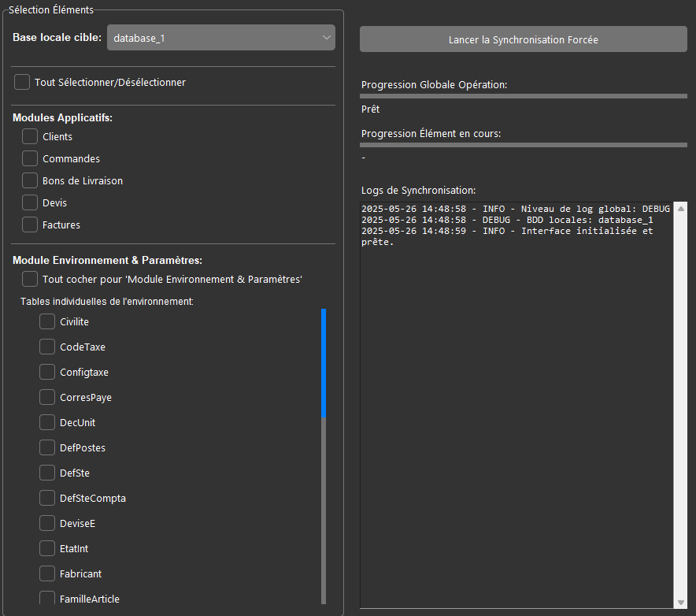The height and width of the screenshot is (616, 696).
Task: Click the environment tables list scrollbar
Action: 323,362
